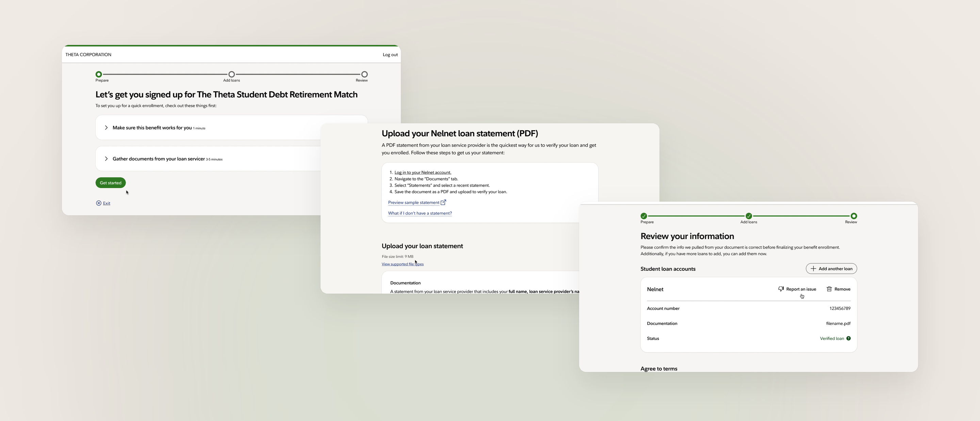Click the plus icon in Add another loan
Image resolution: width=980 pixels, height=421 pixels.
tap(813, 269)
